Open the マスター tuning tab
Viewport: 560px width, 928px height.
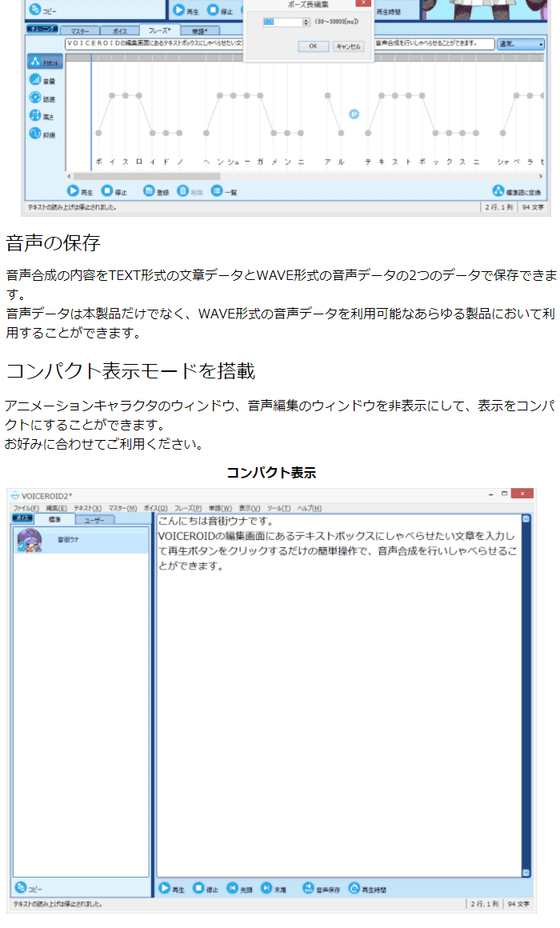[80, 30]
